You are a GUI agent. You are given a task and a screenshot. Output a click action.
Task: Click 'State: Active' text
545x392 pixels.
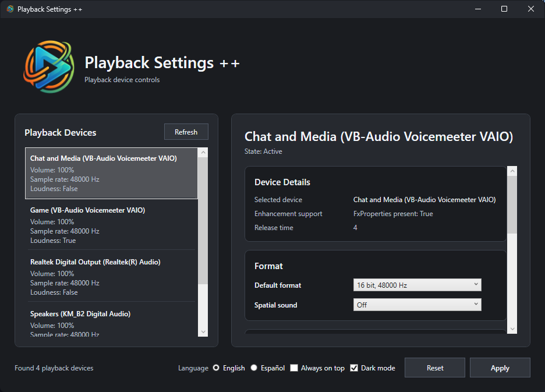pos(263,151)
